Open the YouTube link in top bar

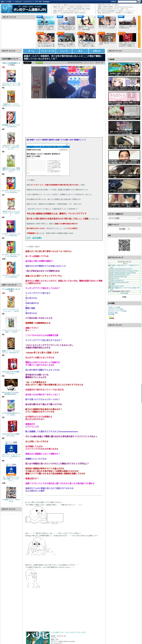pyautogui.click(x=46, y=2)
